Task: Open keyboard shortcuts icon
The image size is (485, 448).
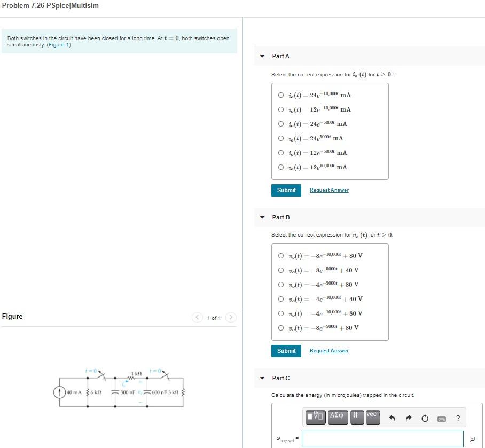Action: tap(441, 419)
